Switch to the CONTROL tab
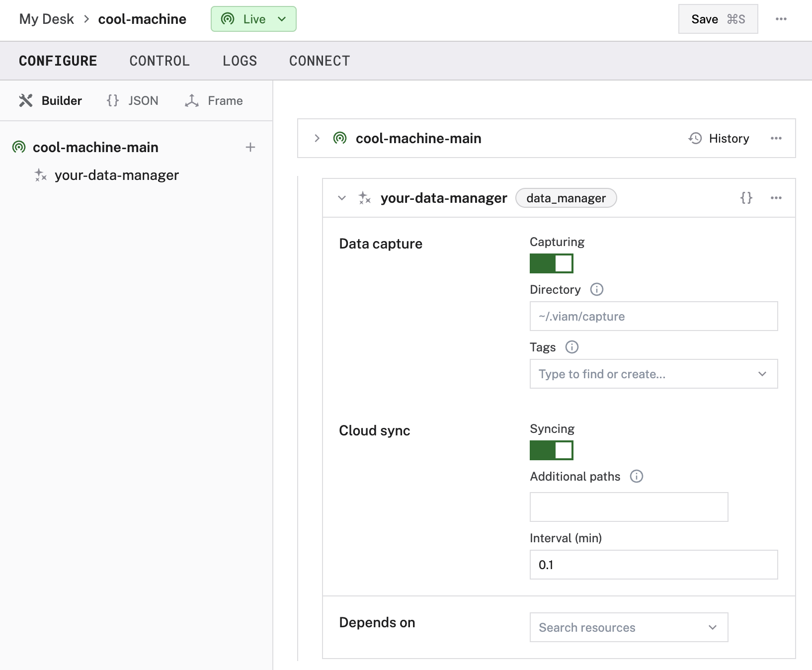The width and height of the screenshot is (812, 670). pos(160,61)
